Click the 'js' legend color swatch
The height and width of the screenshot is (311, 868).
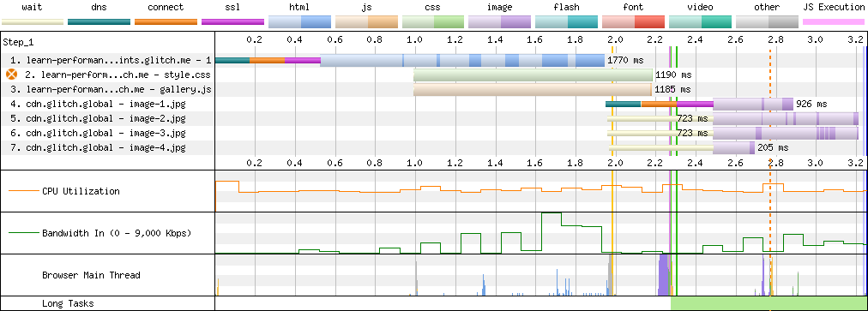click(366, 22)
